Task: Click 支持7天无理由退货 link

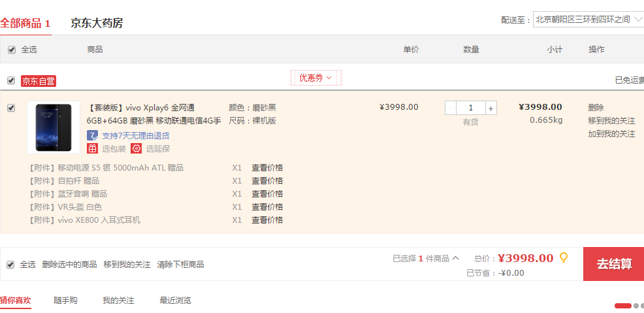Action: click(136, 135)
